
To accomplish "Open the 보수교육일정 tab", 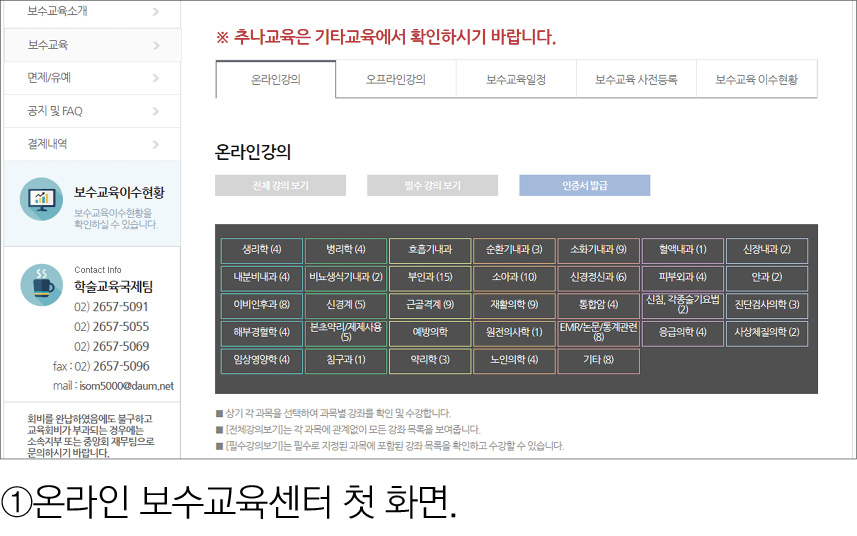I will pyautogui.click(x=516, y=79).
